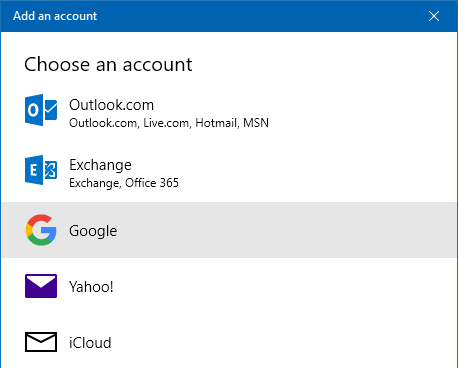Click the Google G logo
The height and width of the screenshot is (368, 458).
click(41, 230)
